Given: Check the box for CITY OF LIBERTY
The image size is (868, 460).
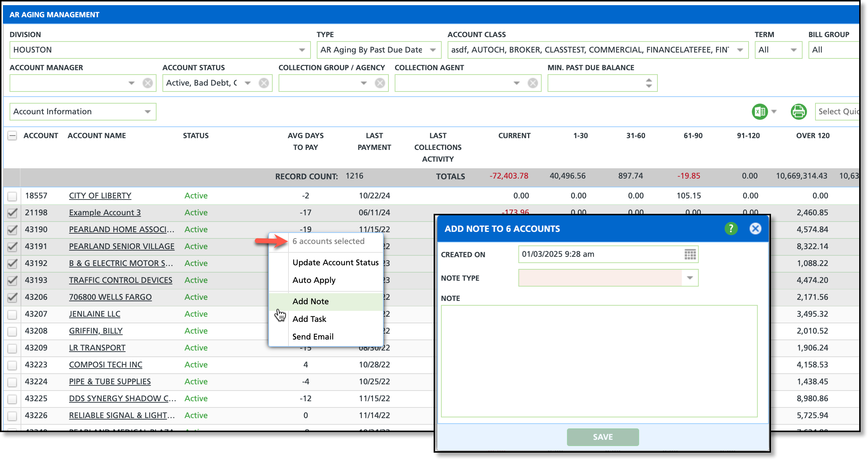Looking at the screenshot, I should [12, 196].
